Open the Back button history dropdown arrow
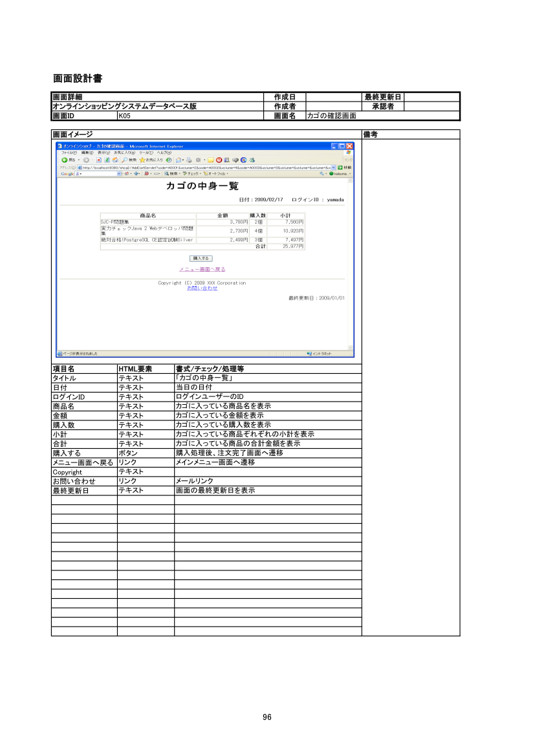The height and width of the screenshot is (756, 535). 78,160
